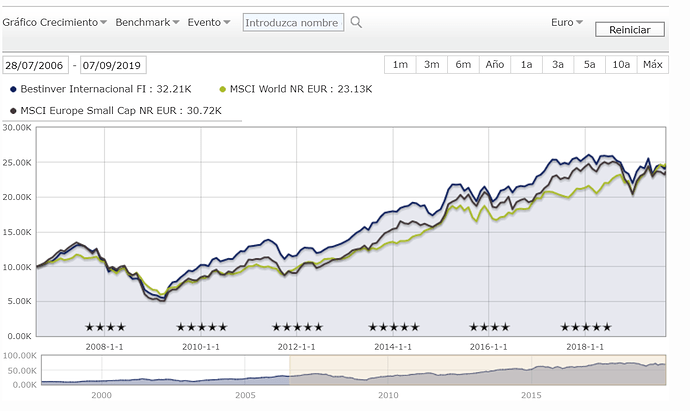Open the Gráfico Crecimiento dropdown
690x411 pixels.
55,22
